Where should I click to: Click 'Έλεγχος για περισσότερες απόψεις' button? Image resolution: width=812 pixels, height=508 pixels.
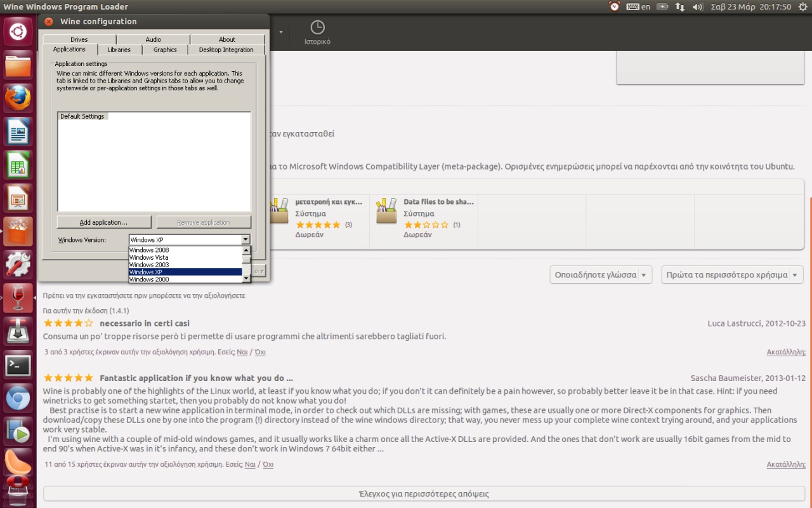[424, 494]
